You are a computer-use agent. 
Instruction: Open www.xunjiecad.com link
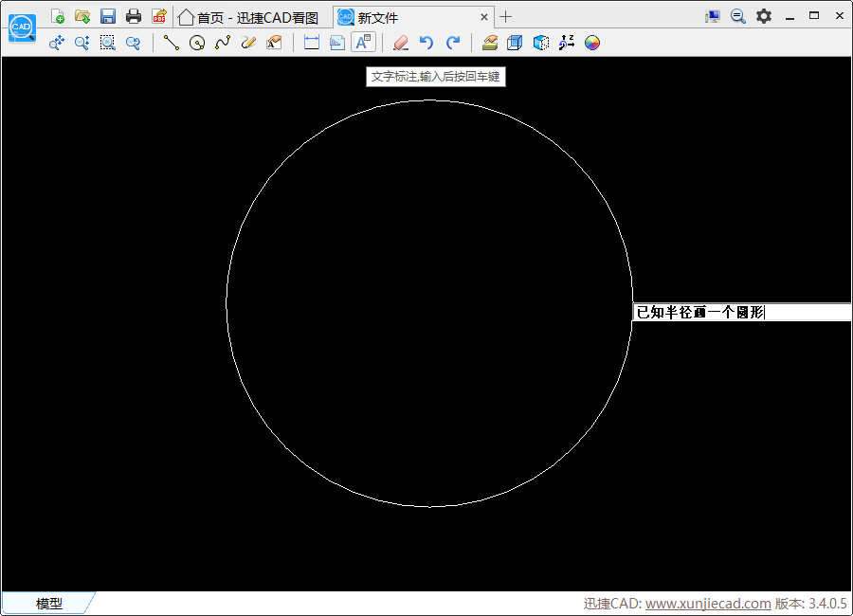708,604
